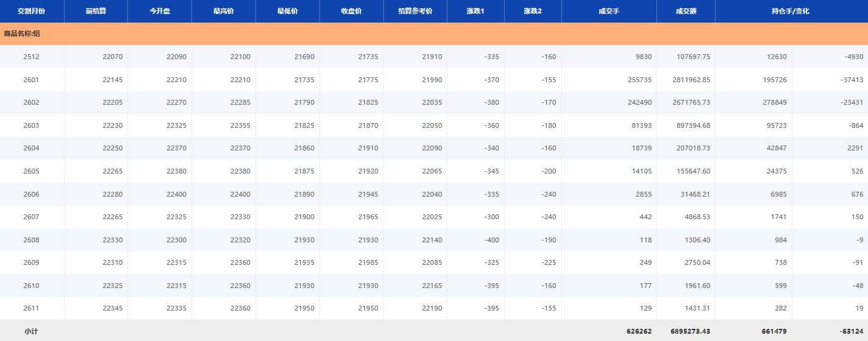The image size is (868, 341).
Task: Select the 最低价 column header
Action: (x=288, y=12)
